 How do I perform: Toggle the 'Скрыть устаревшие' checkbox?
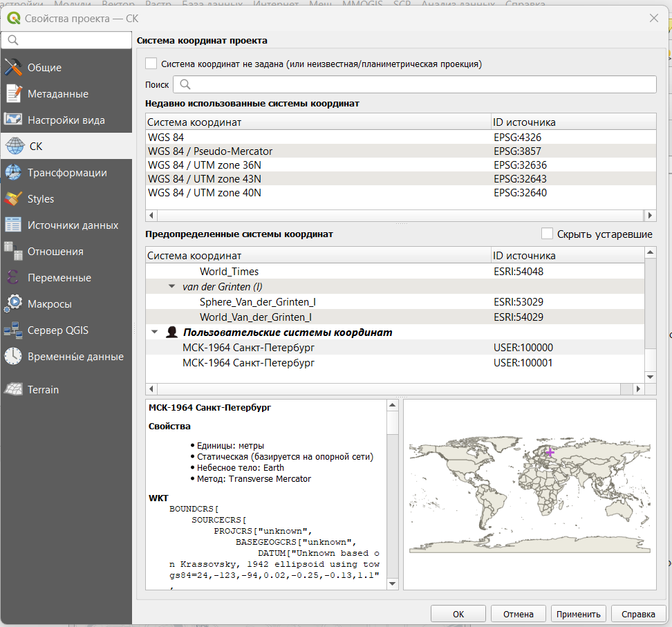point(547,234)
